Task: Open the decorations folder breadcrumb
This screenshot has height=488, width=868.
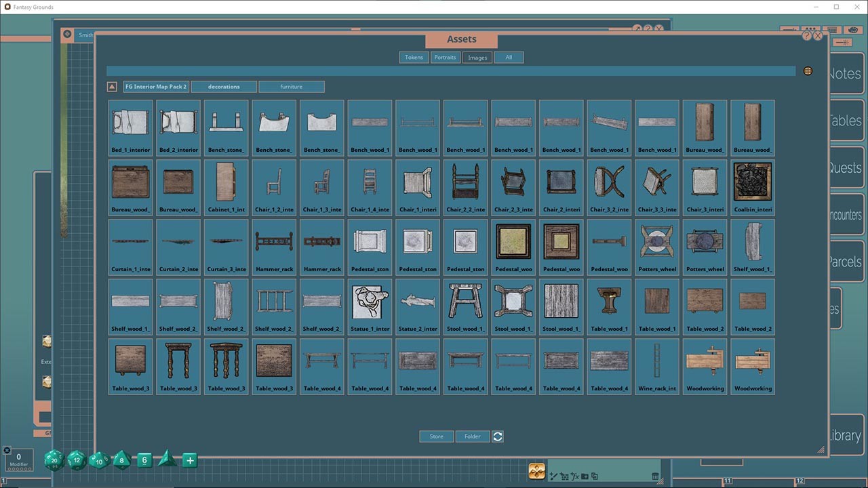Action: pos(224,86)
